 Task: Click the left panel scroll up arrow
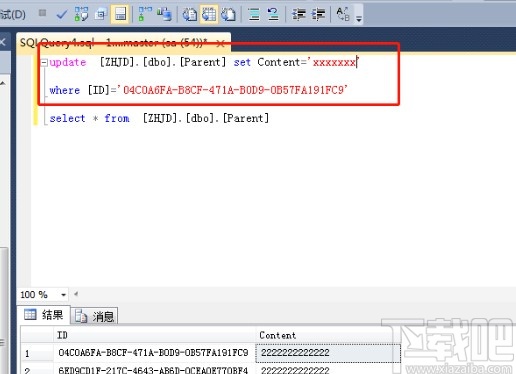3,83
